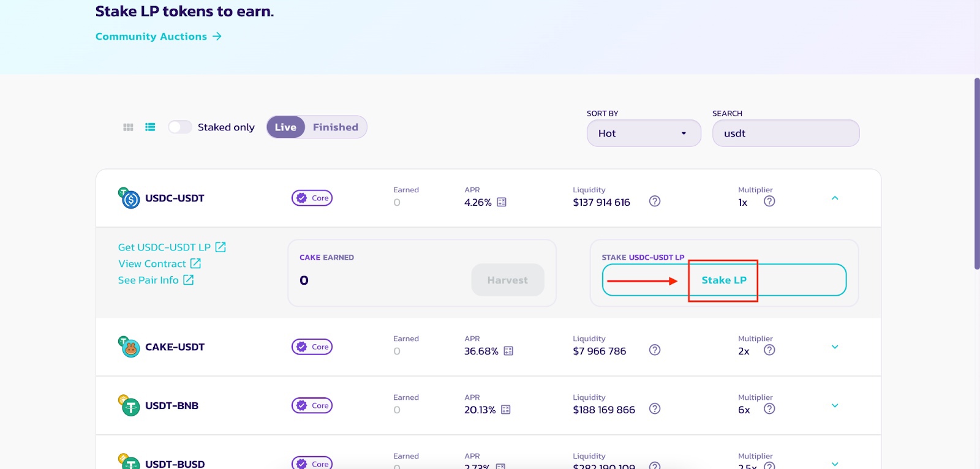Show multiplier help for USDC-USDT
Viewport: 980px width, 469px height.
tap(769, 201)
